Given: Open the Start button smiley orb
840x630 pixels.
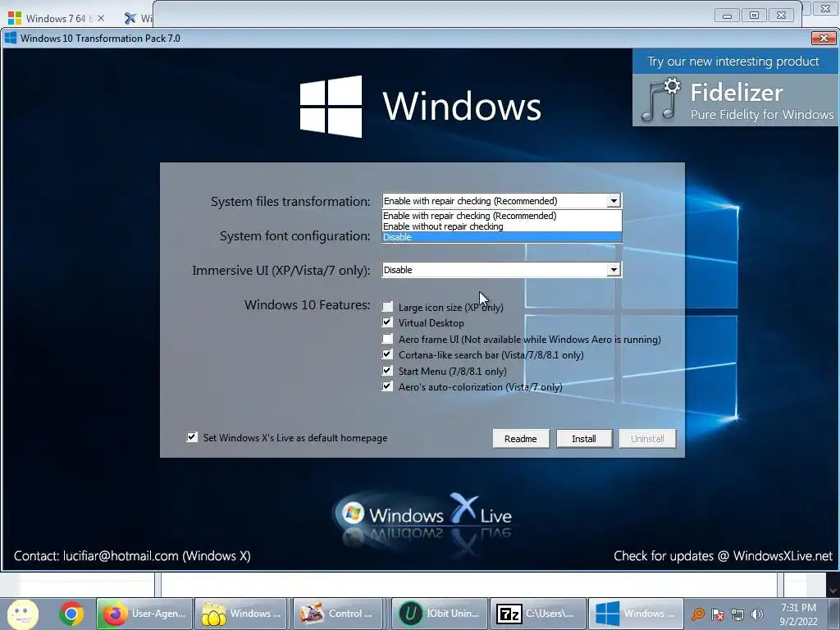Looking at the screenshot, I should [x=22, y=614].
